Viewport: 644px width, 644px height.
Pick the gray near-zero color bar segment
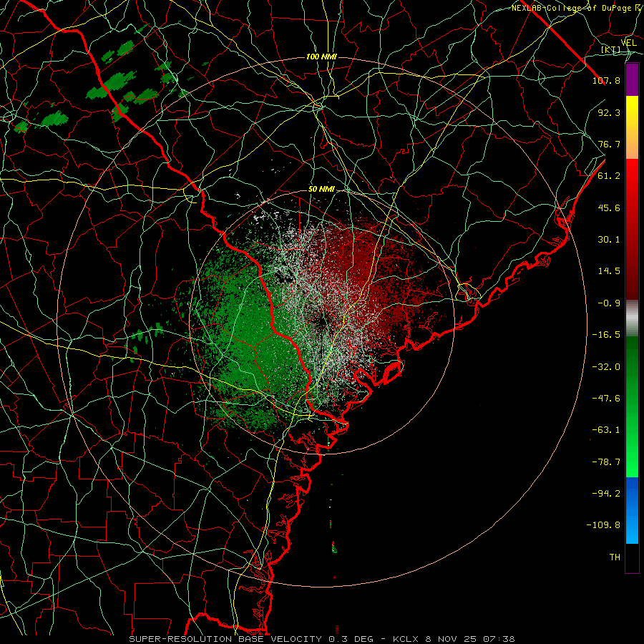(x=632, y=318)
